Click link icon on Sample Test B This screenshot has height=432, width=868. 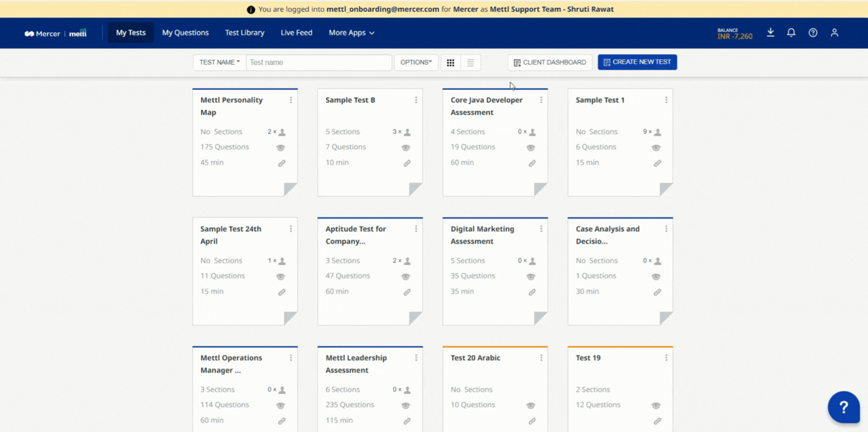(407, 163)
